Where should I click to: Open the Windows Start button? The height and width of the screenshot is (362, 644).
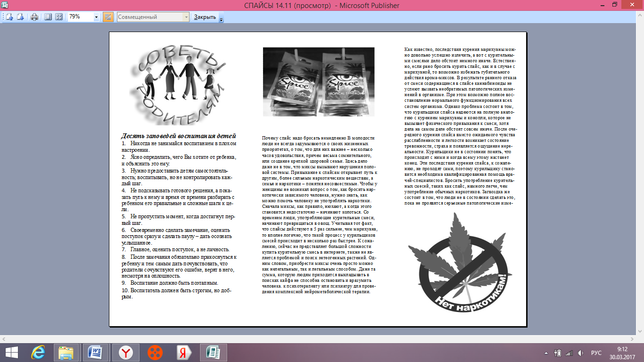click(x=11, y=353)
